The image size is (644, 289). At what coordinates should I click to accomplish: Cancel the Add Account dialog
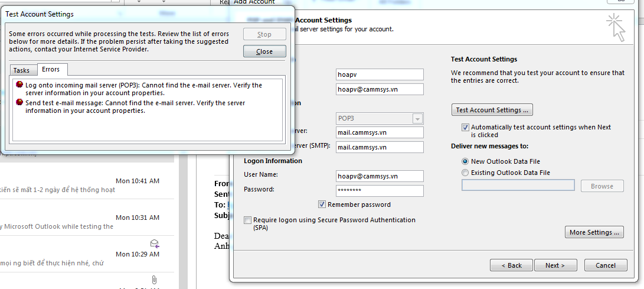tap(606, 265)
